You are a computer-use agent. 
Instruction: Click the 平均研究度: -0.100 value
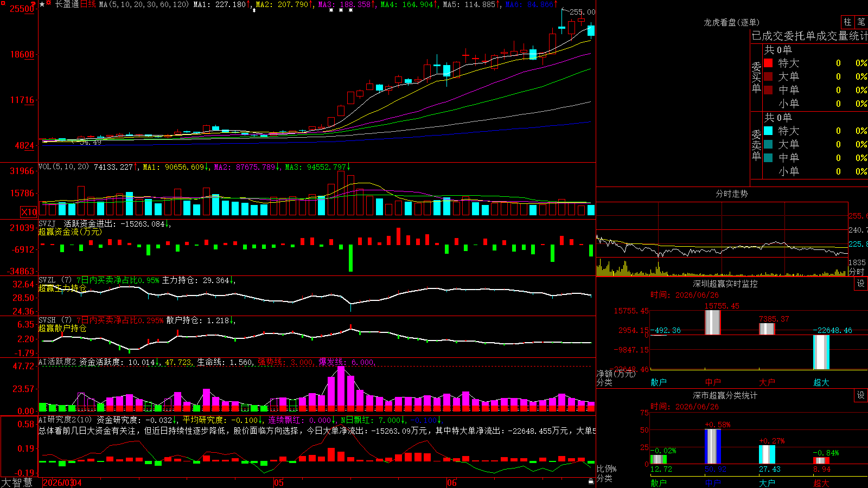click(x=220, y=420)
